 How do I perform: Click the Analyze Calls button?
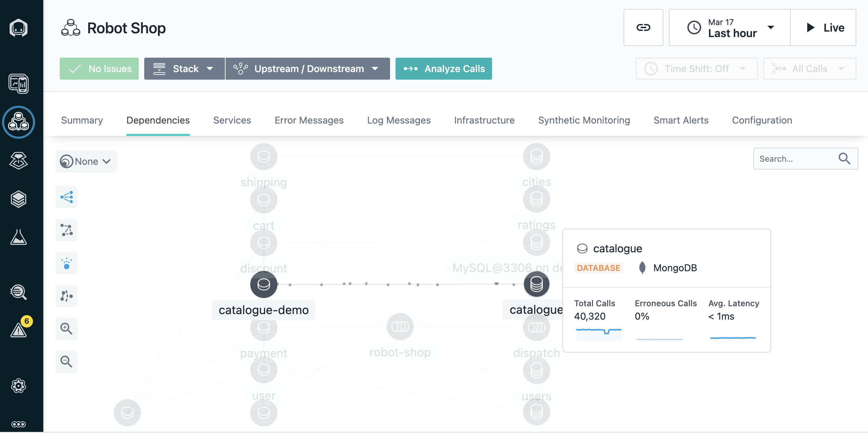(443, 69)
